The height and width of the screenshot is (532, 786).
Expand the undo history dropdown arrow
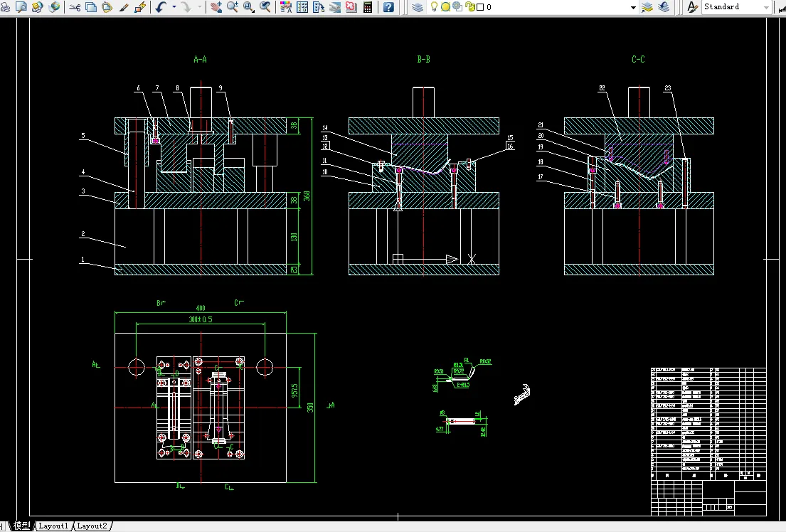[x=174, y=7]
